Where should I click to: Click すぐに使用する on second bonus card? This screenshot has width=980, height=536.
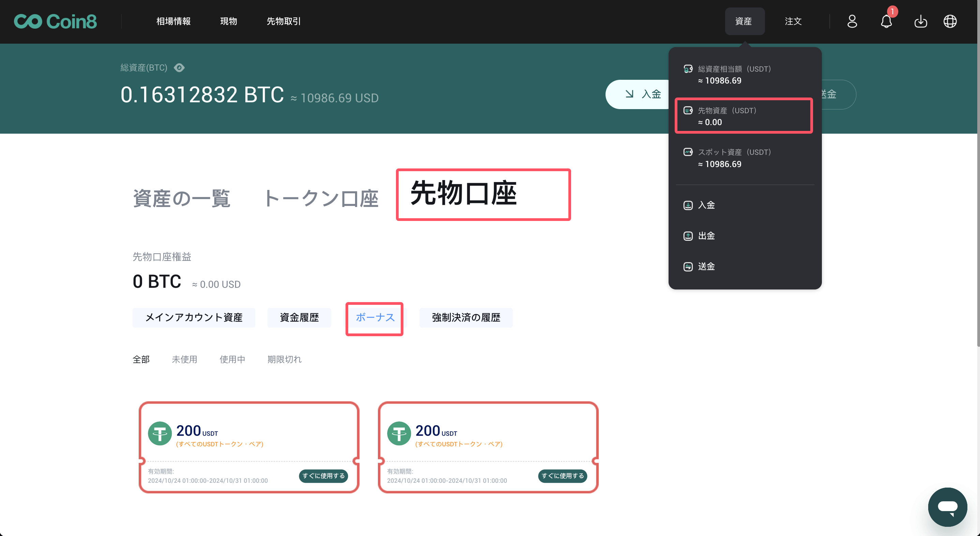click(562, 476)
